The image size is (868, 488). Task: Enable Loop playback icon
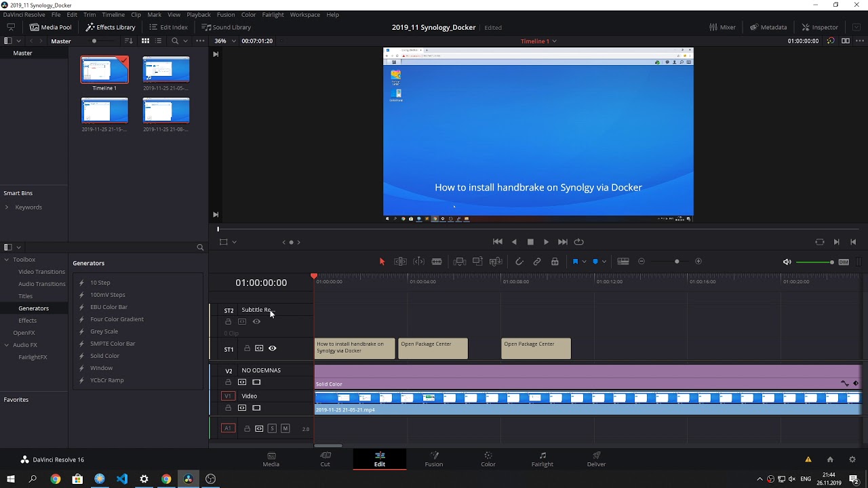pos(579,242)
